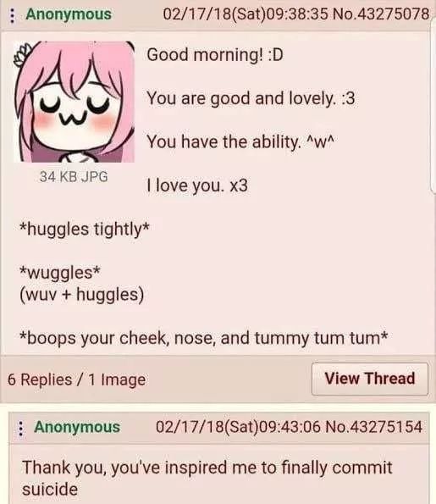Viewport: 436px width, 504px height.
Task: Click the 'I love you. x3' line
Action: pos(197,186)
